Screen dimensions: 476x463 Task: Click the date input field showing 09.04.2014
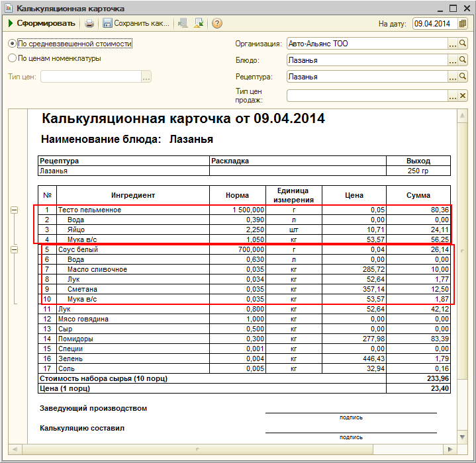[x=434, y=24]
